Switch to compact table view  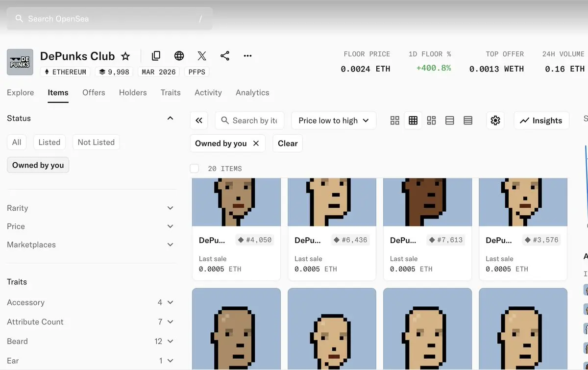pos(468,121)
